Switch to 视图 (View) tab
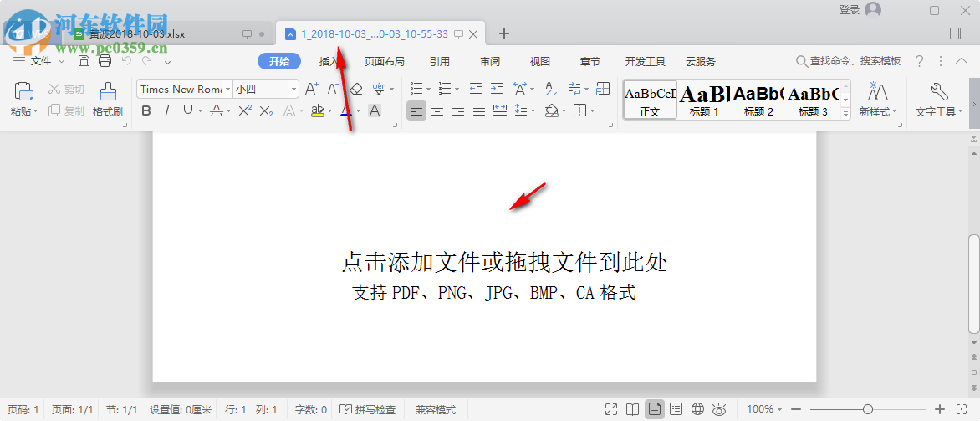This screenshot has height=421, width=980. click(540, 61)
